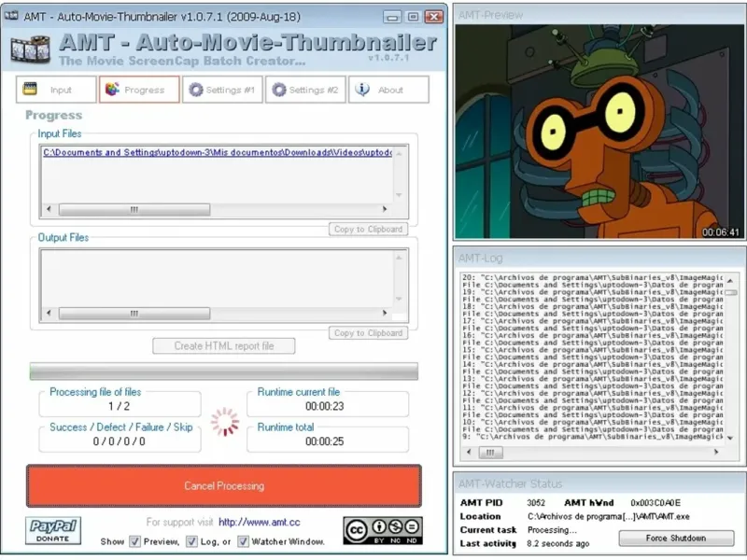Click the AMT-Preview video thumbnail
This screenshot has width=747, height=560.
[x=599, y=132]
